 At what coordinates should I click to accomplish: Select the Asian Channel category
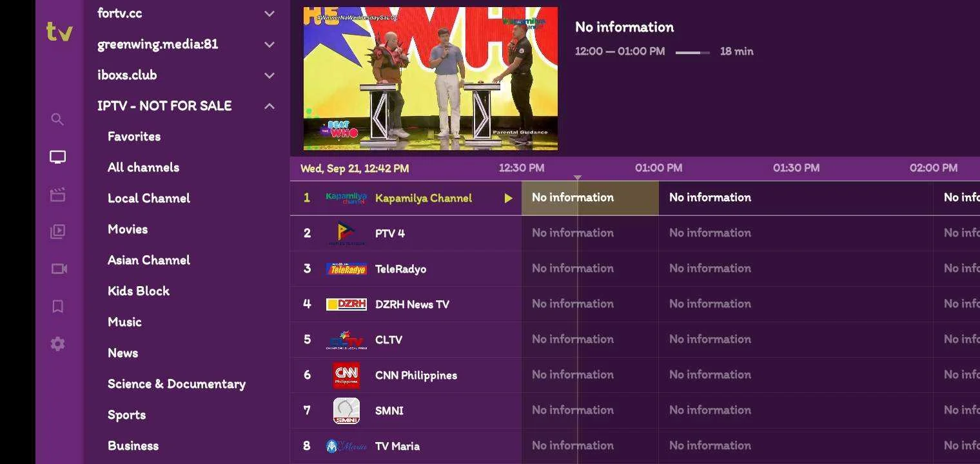[149, 260]
